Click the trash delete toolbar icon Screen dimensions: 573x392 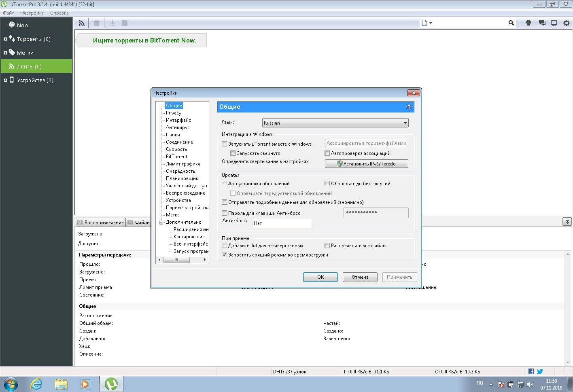pos(97,23)
